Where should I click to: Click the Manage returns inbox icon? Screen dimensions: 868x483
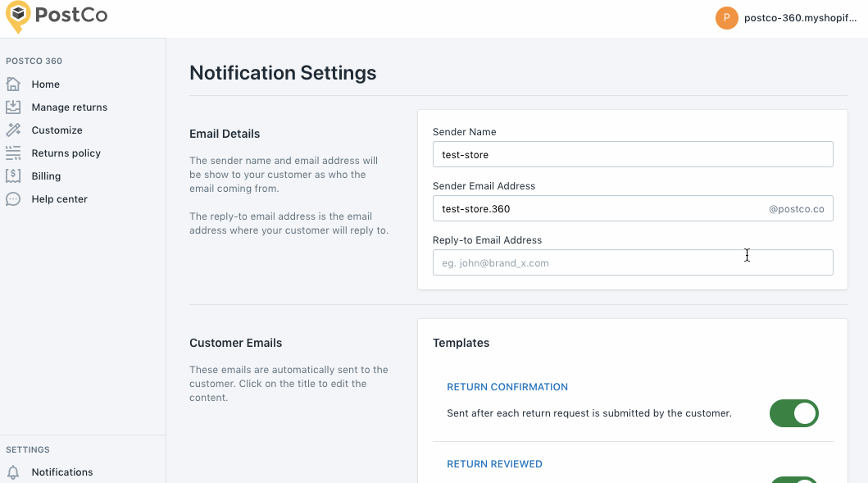click(13, 107)
